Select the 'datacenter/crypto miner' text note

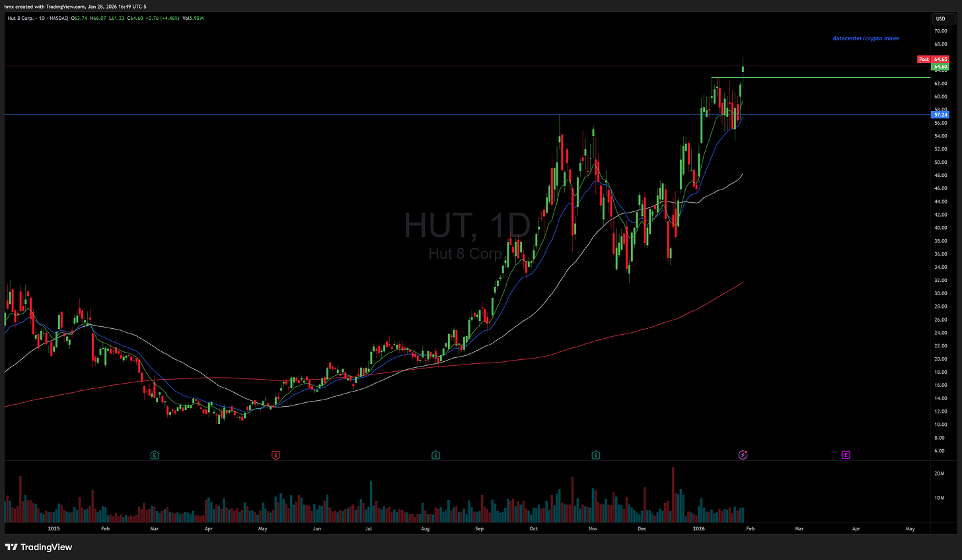(866, 38)
